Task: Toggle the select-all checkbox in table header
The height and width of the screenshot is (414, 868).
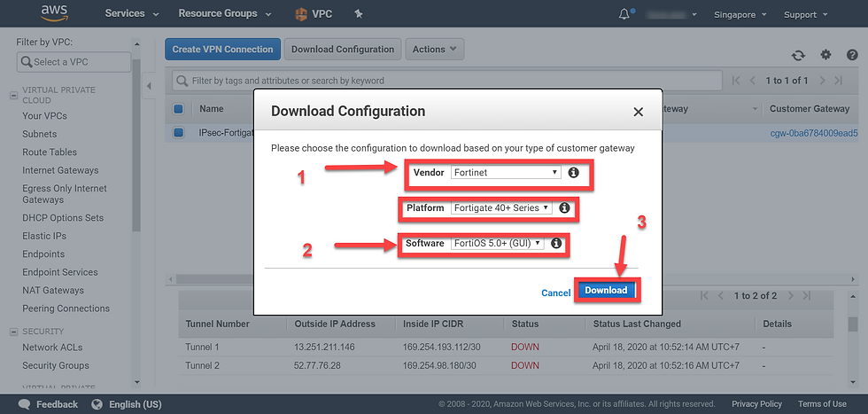Action: point(178,109)
